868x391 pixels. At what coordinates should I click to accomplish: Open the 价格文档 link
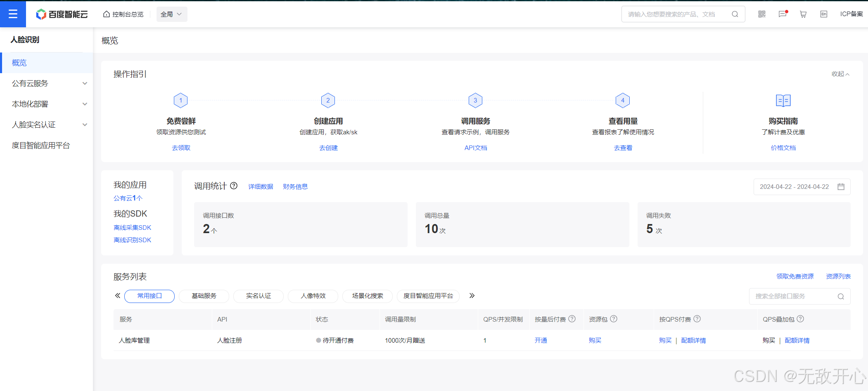(x=783, y=148)
